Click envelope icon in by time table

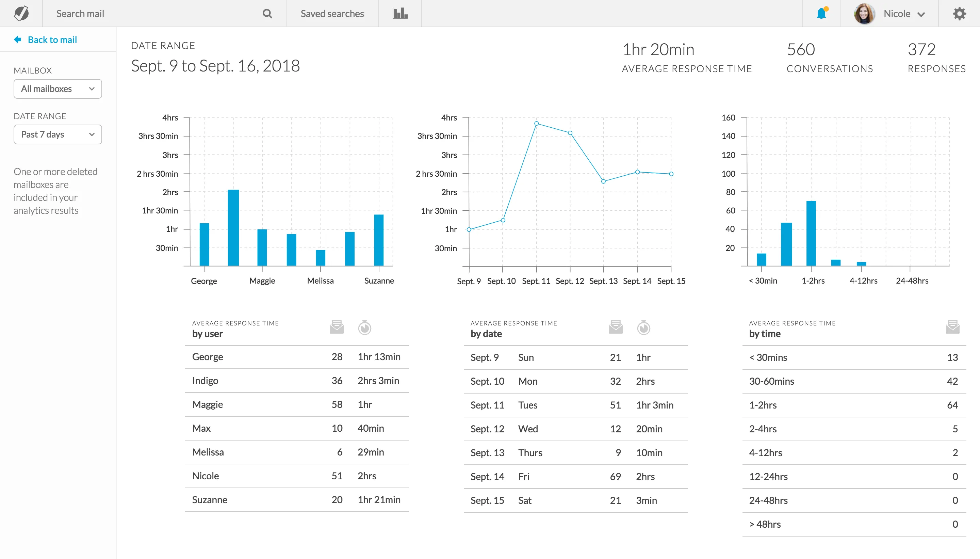[x=952, y=327]
